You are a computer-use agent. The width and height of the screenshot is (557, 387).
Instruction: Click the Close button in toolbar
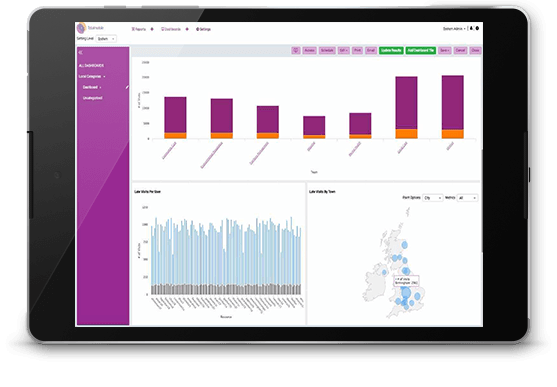point(475,50)
